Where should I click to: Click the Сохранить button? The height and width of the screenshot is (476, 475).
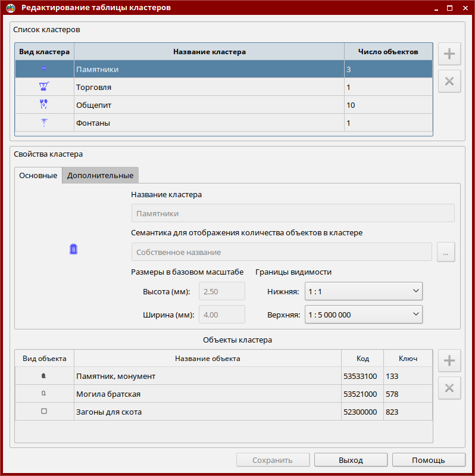point(273,461)
